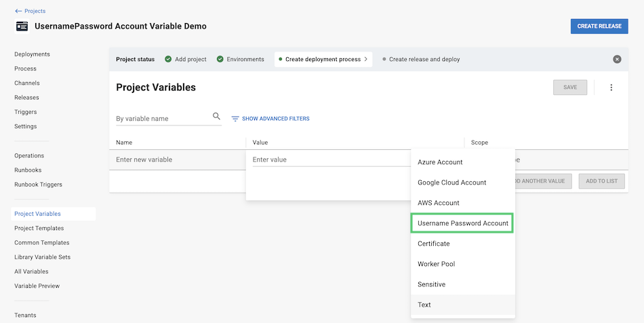Click the project logo icon beside title
This screenshot has width=644, height=323.
pos(22,26)
